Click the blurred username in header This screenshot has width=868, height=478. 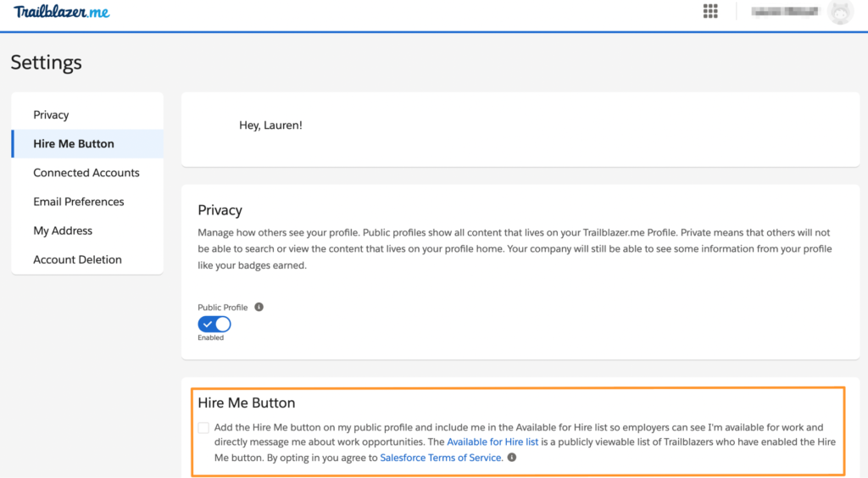click(x=784, y=12)
